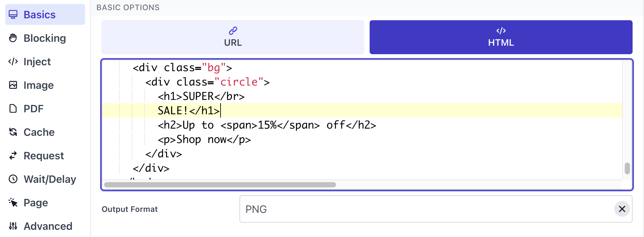Clear Output Format using the X button
The height and width of the screenshot is (237, 644).
click(x=622, y=209)
